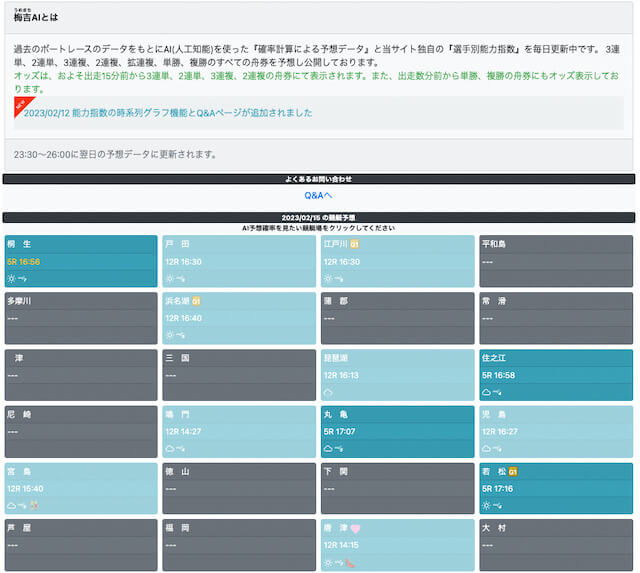The width and height of the screenshot is (640, 573).
Task: Choose the 尼崎 racecourse card
Action: 81,431
